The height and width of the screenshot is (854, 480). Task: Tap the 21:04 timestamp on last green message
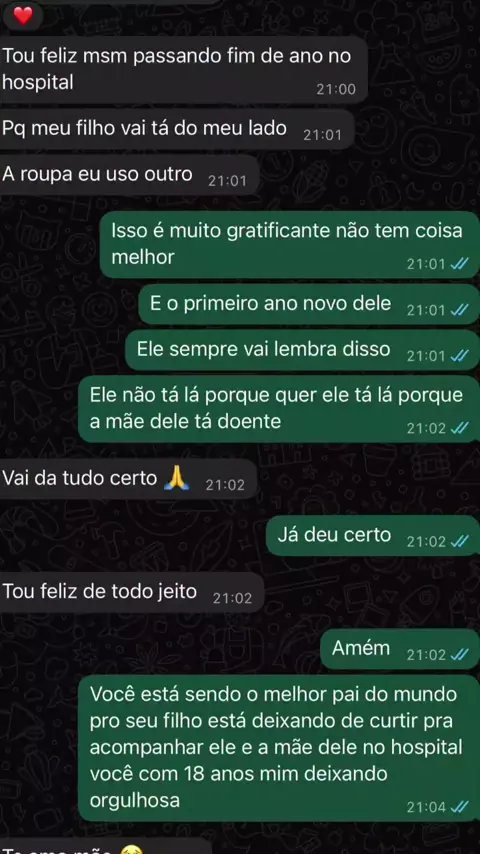click(426, 807)
